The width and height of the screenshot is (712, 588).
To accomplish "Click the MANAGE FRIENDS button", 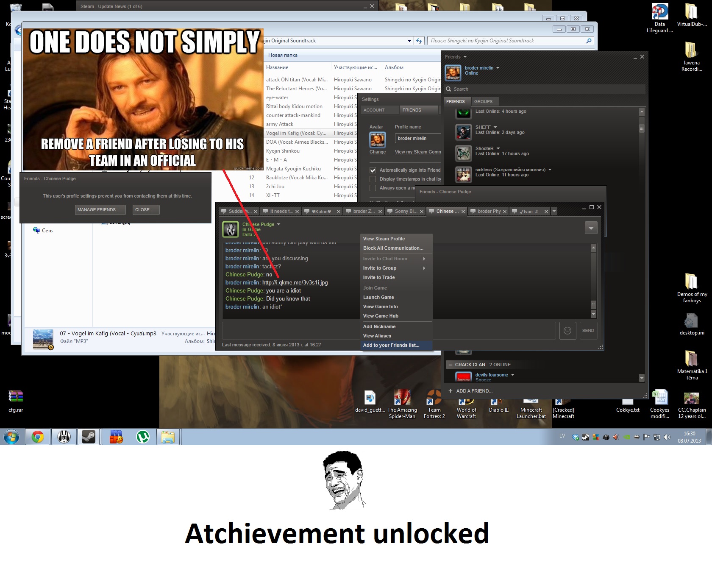I will point(100,210).
